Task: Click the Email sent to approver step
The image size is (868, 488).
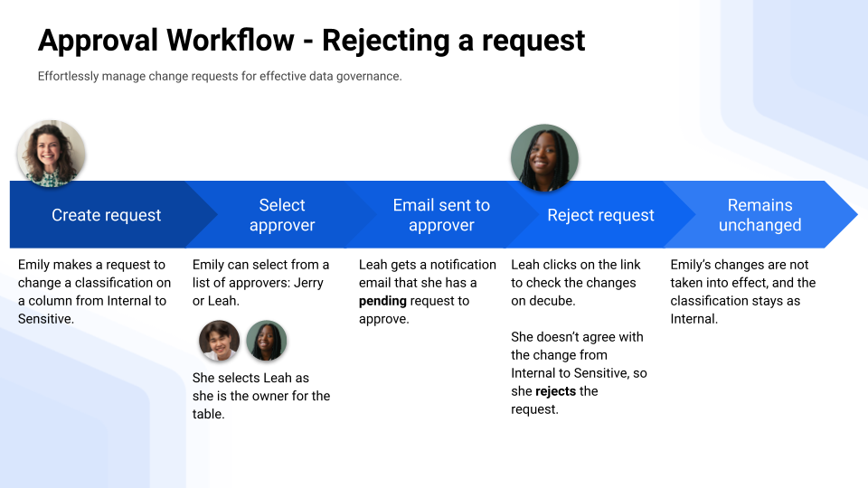Action: click(441, 215)
